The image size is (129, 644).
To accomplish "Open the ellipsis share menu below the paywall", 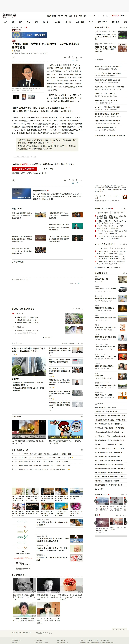I will tap(81, 180).
